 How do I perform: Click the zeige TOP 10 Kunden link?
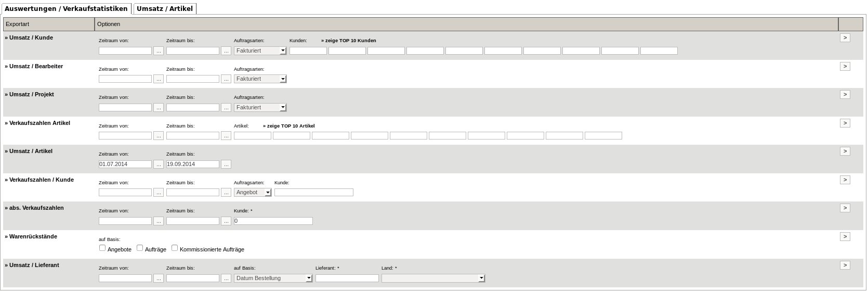(x=349, y=41)
